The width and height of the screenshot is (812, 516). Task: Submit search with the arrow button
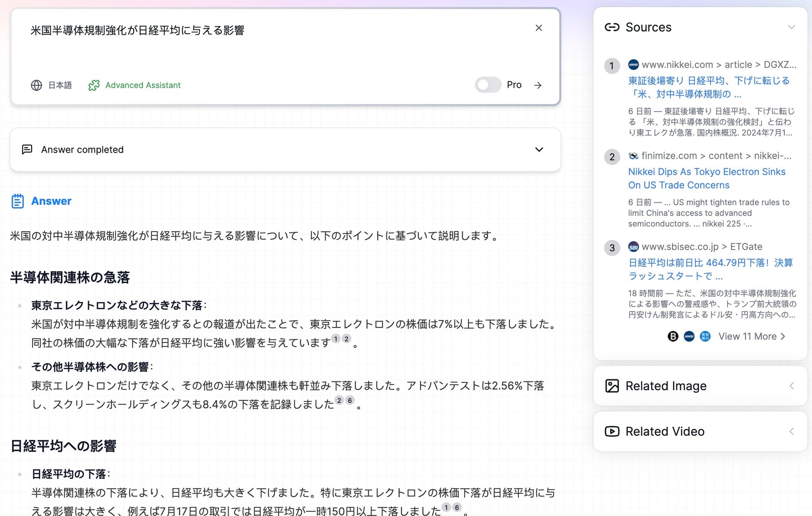[x=538, y=85]
